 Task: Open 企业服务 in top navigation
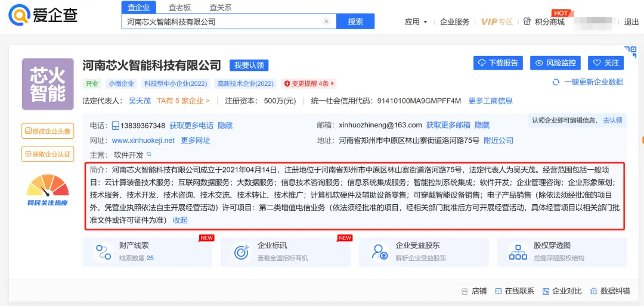click(454, 22)
